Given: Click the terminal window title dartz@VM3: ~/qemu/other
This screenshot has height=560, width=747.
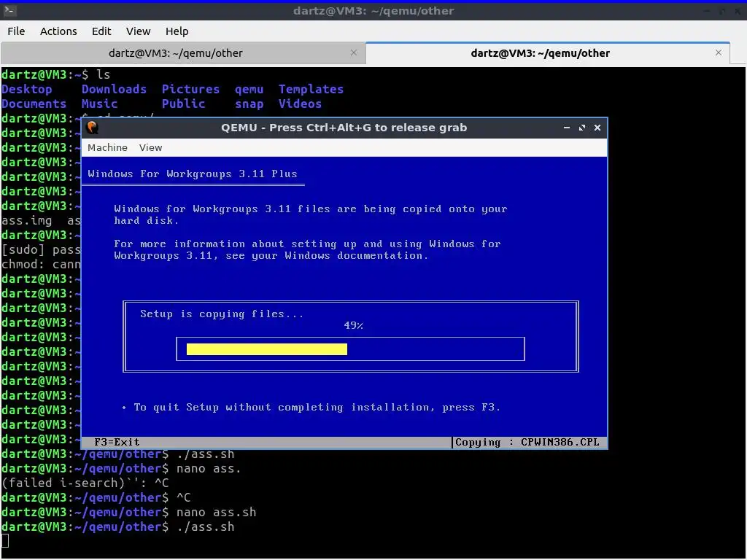Looking at the screenshot, I should 373,10.
